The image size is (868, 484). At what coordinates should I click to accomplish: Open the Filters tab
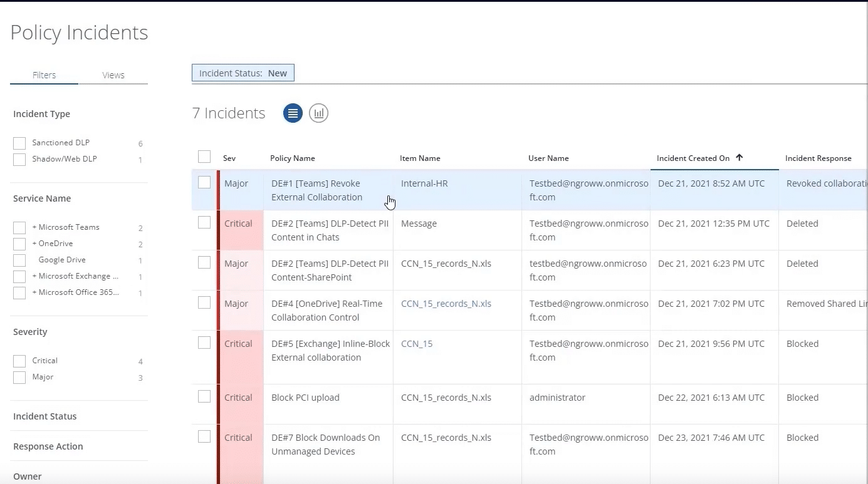click(44, 75)
